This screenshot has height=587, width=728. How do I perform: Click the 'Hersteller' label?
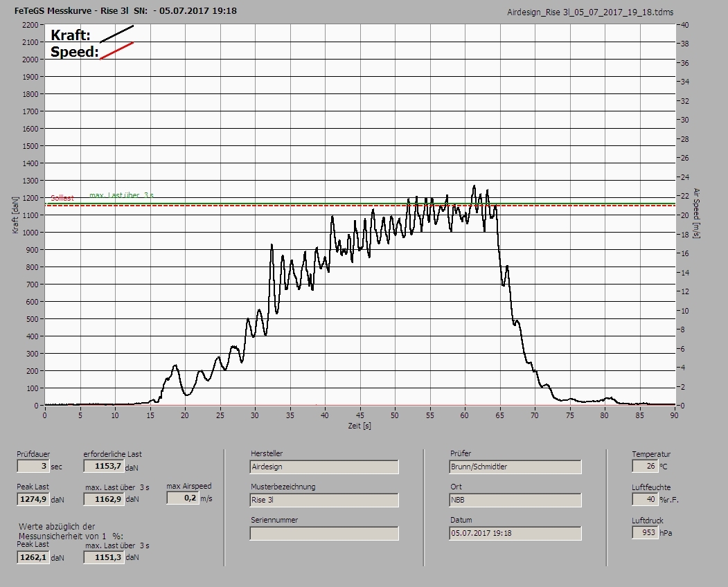(267, 453)
